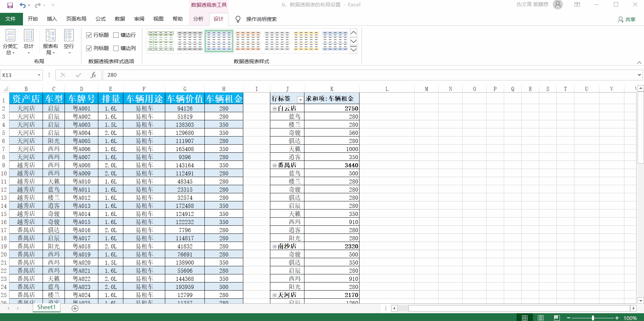Toggle the 行标题 checkbox

point(89,35)
